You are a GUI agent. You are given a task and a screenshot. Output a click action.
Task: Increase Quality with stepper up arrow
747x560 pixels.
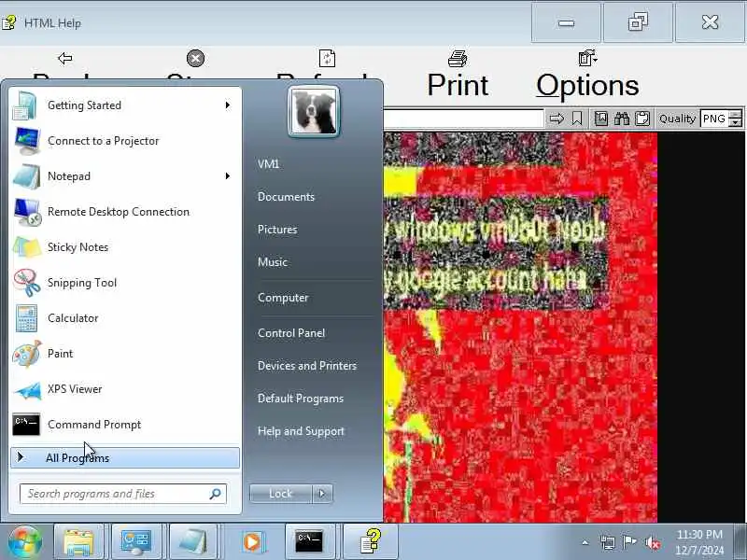point(736,114)
